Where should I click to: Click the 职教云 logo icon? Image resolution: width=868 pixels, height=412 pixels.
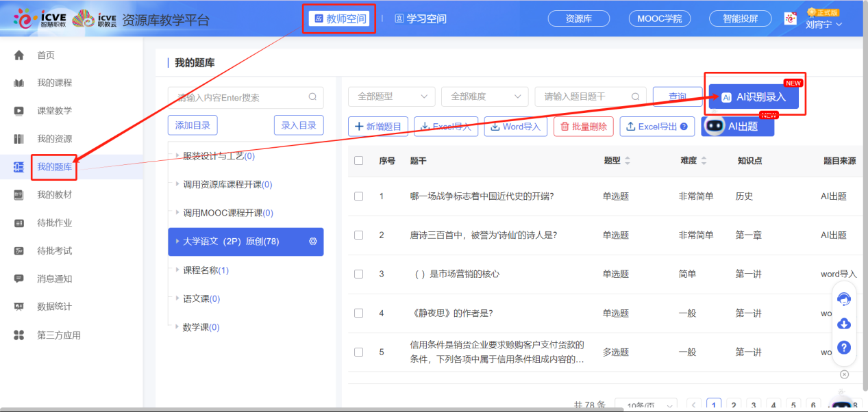coord(94,19)
